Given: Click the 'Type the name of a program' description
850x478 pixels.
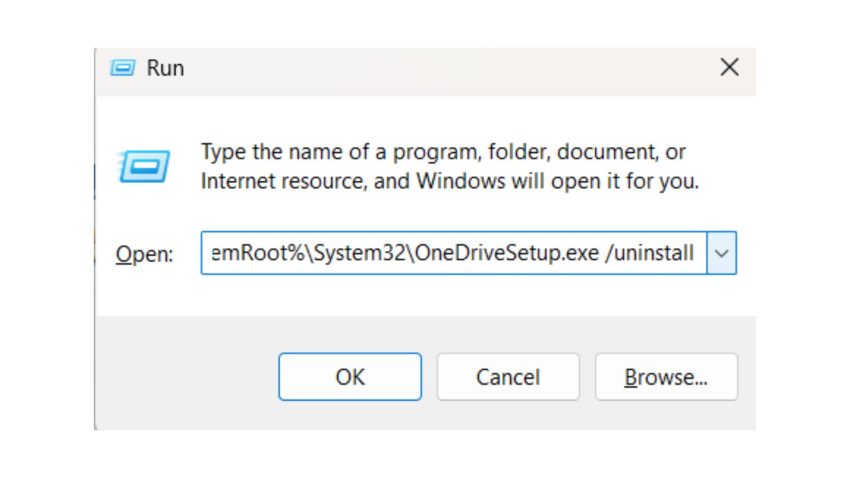Looking at the screenshot, I should (449, 166).
